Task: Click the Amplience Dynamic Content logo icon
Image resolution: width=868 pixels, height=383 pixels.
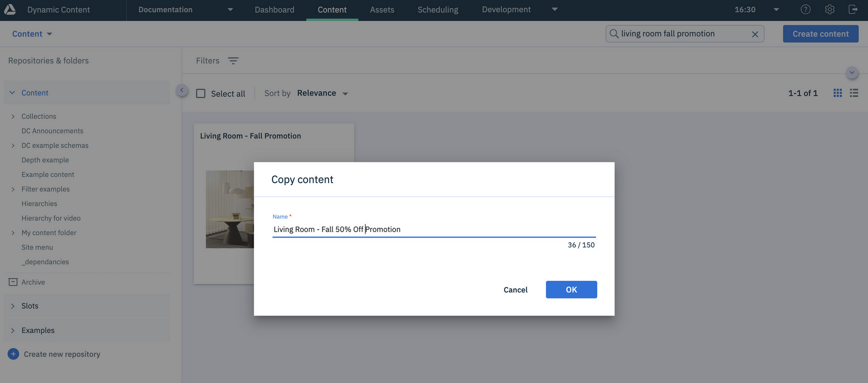Action: (x=10, y=9)
